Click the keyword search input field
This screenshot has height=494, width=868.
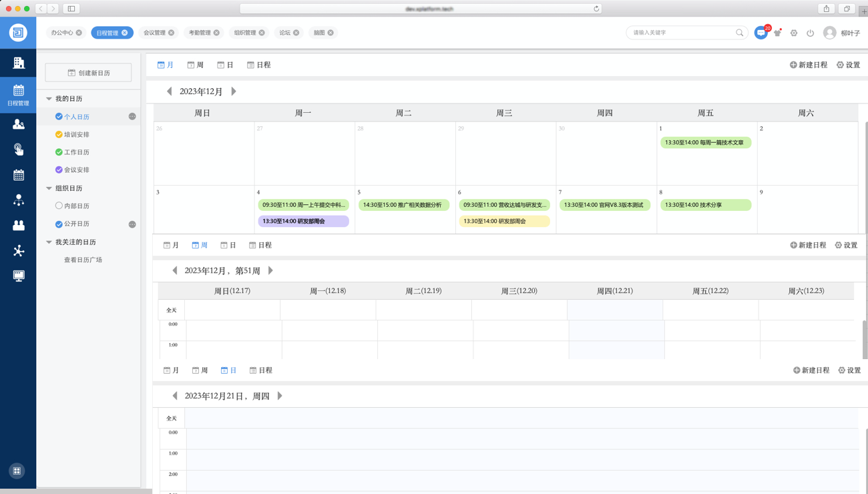click(681, 33)
